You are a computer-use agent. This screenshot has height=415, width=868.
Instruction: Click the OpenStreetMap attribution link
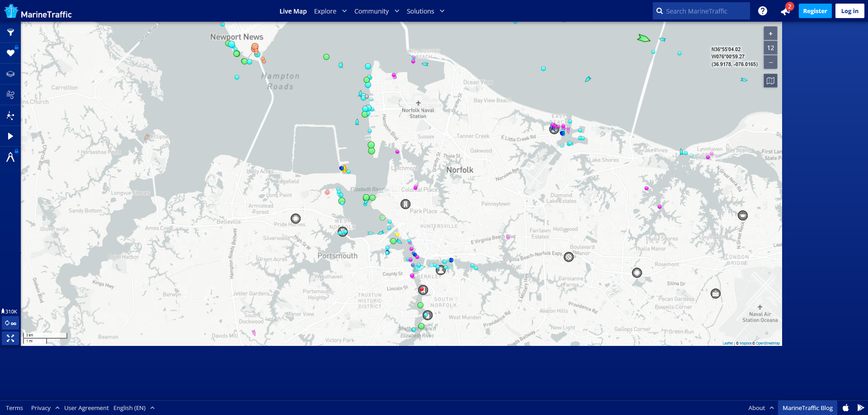click(x=768, y=343)
